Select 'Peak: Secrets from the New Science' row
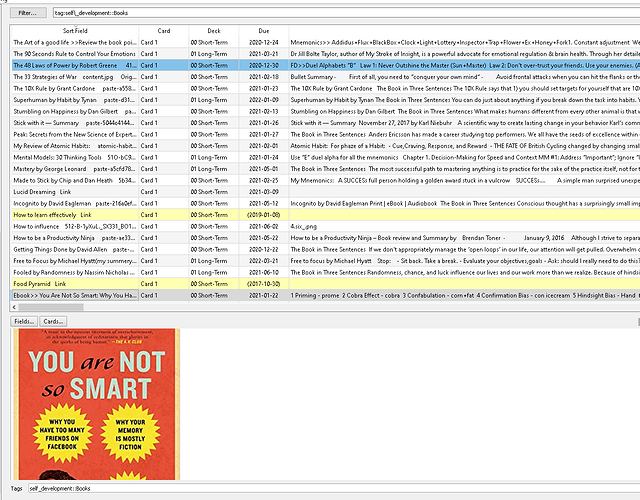The image size is (640, 500). [x=325, y=134]
